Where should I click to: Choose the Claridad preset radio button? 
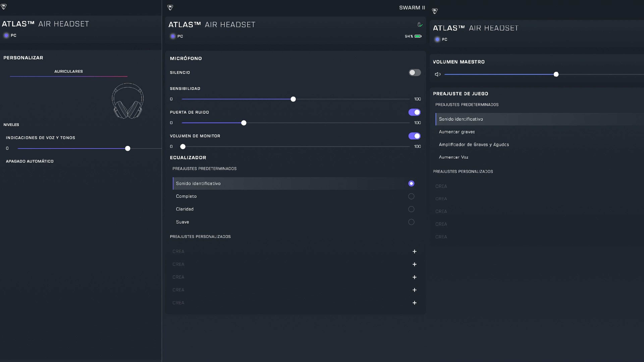coord(411,209)
